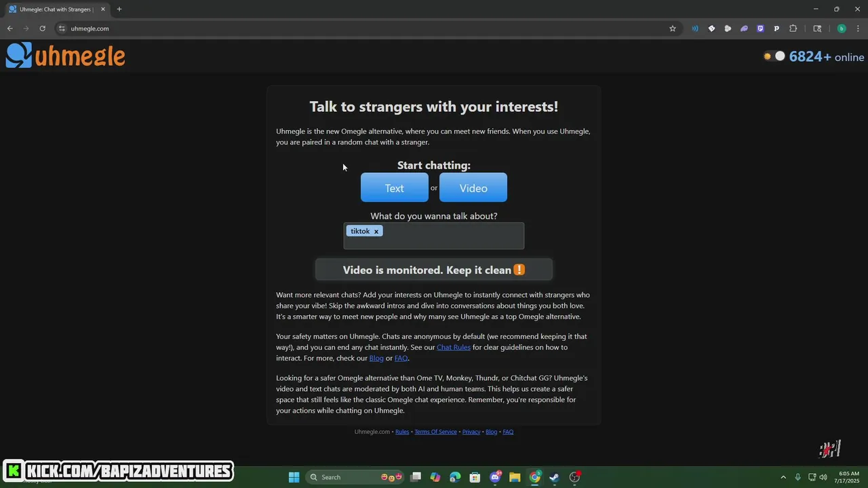
Task: Open Steam from the taskbar
Action: (x=555, y=477)
